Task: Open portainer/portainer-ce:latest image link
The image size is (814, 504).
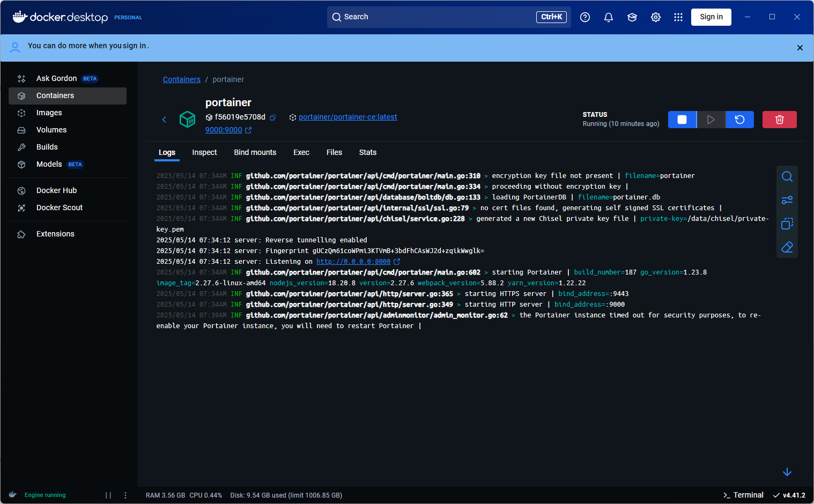Action: (x=348, y=117)
